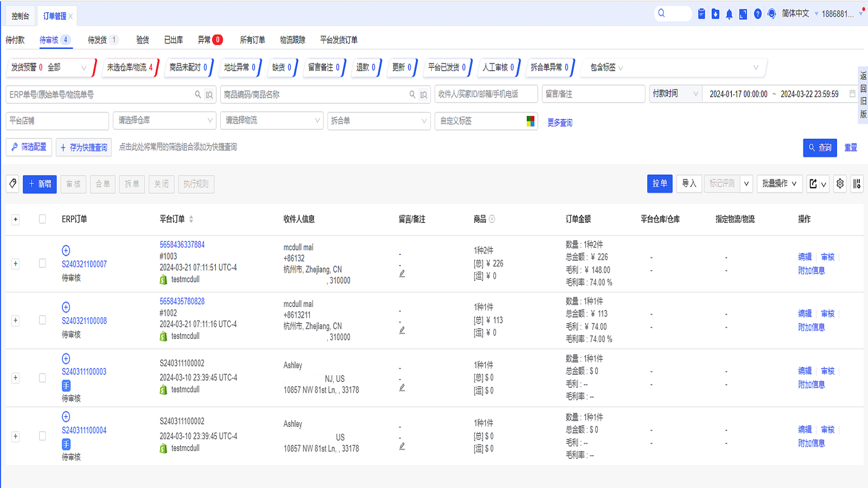Click edit note pencil for order S240311100003
The width and height of the screenshot is (868, 488).
tap(402, 387)
